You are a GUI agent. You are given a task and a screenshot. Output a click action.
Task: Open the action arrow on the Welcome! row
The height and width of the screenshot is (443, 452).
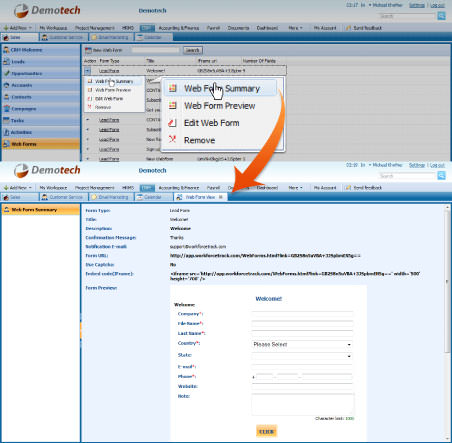[x=87, y=71]
